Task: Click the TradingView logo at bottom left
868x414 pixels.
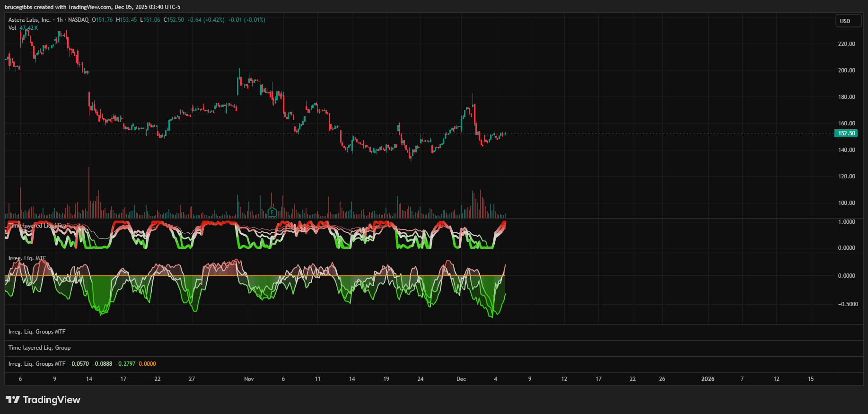Action: point(43,400)
